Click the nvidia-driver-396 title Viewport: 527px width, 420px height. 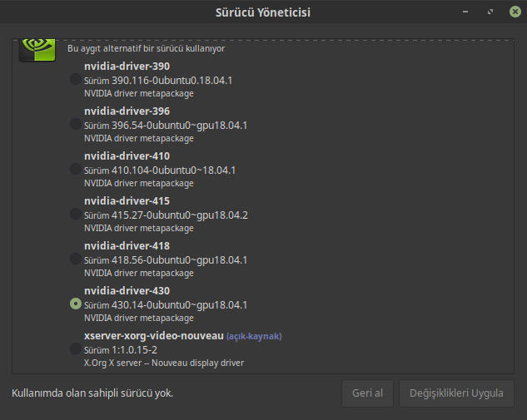pyautogui.click(x=127, y=111)
